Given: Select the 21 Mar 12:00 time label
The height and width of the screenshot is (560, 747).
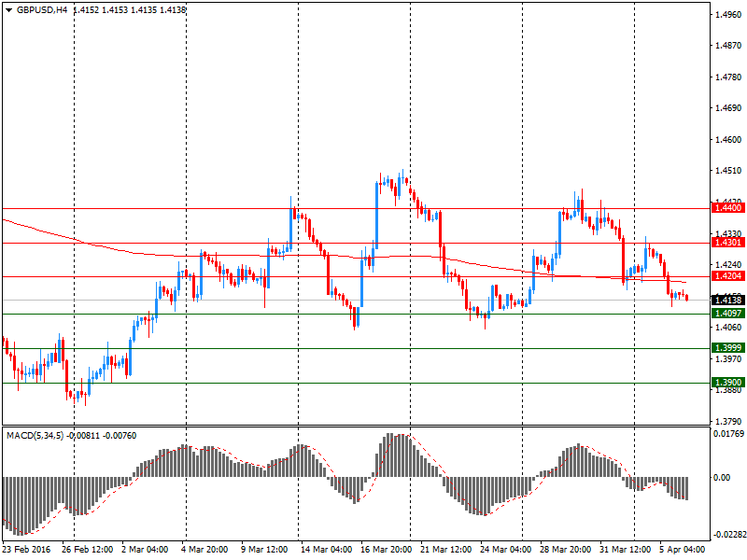Looking at the screenshot, I should 446,549.
